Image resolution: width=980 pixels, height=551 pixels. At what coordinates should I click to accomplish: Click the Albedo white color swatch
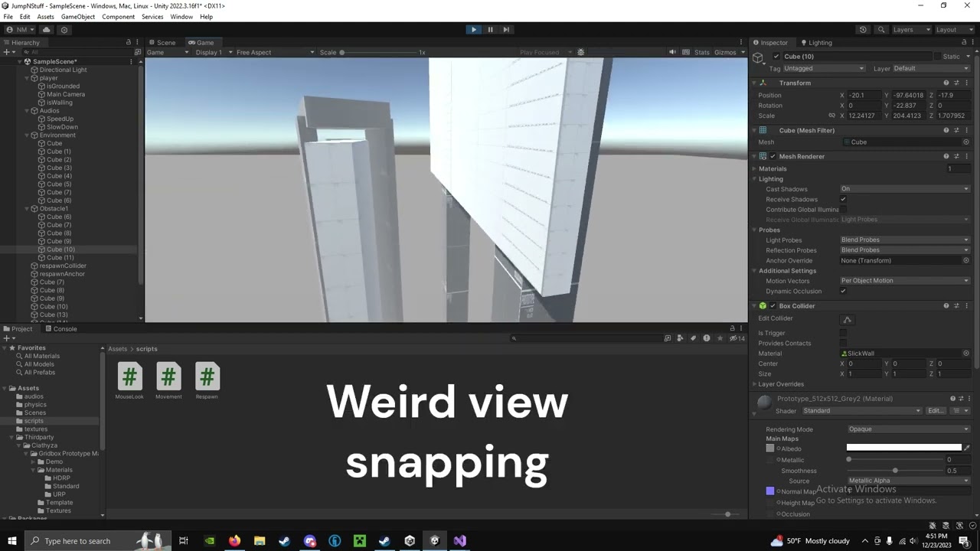903,448
